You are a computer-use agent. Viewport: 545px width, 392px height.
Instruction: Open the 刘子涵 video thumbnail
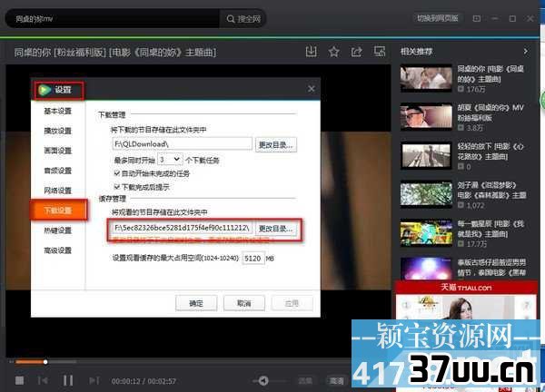426,194
